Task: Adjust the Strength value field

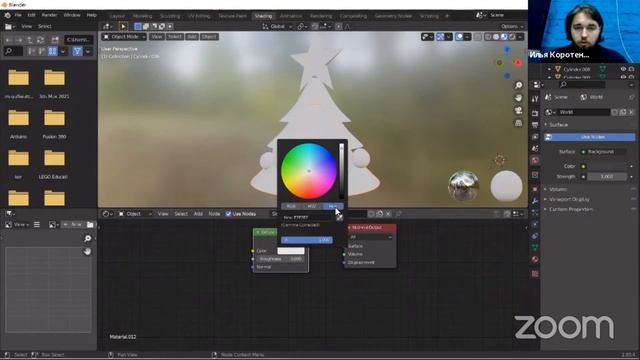Action: (x=607, y=176)
